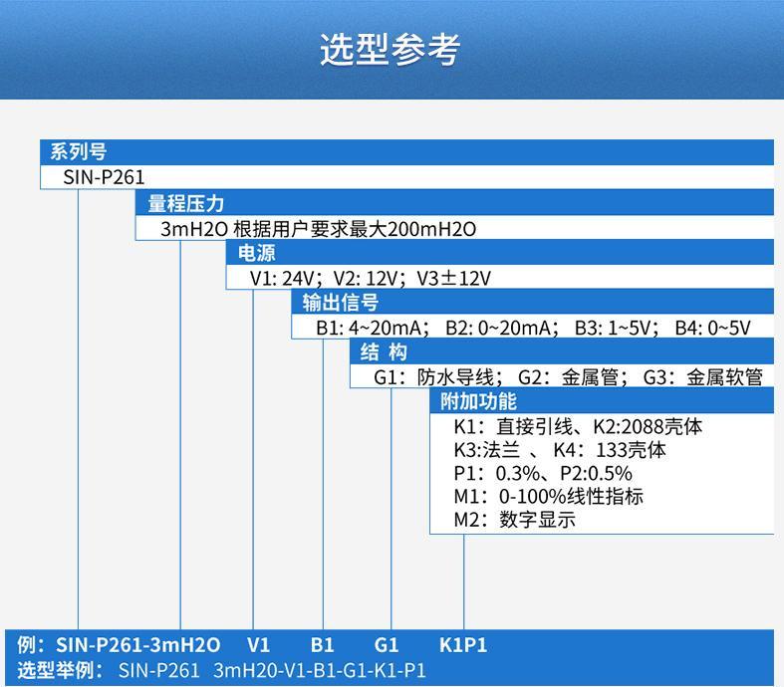Click the V1: 24V power options line
Image resolution: width=784 pixels, height=687 pixels.
(x=371, y=279)
